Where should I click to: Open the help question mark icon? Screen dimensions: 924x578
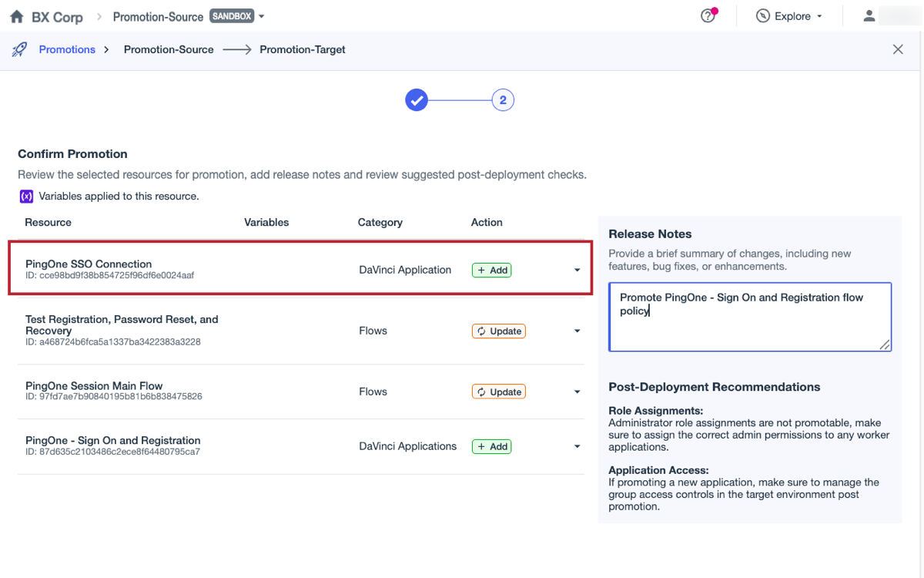[708, 16]
